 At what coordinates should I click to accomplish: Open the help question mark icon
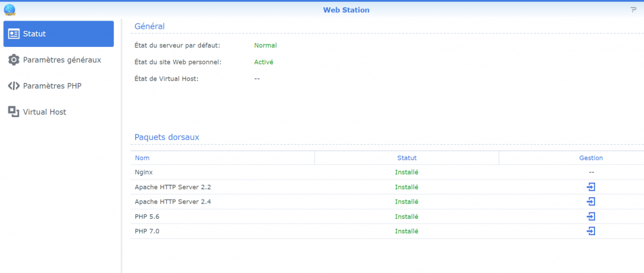tap(633, 10)
